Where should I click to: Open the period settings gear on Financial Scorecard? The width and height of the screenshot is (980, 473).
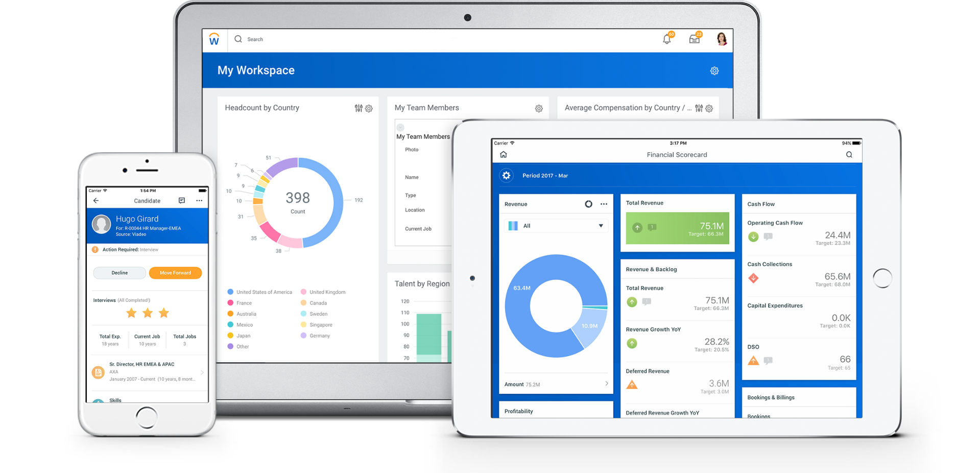506,175
